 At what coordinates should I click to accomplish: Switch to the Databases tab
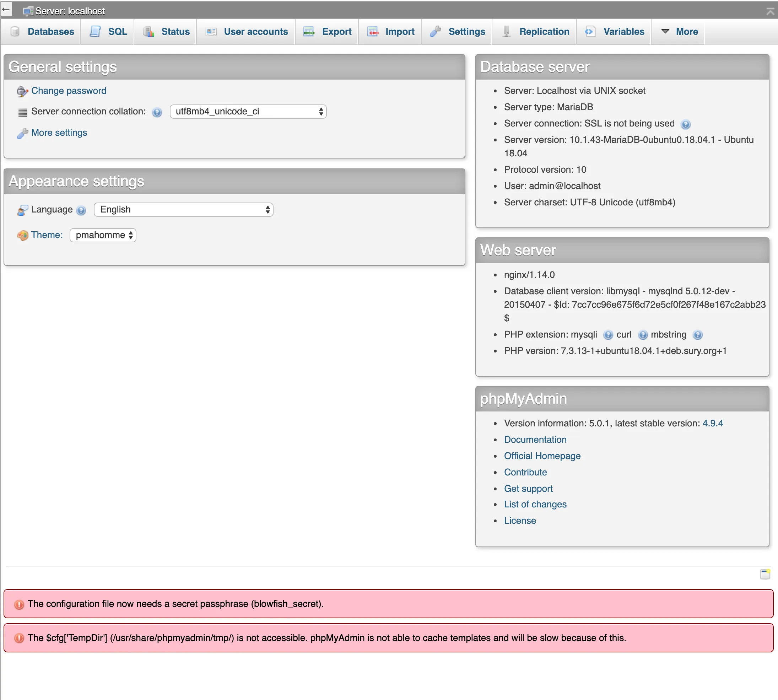[41, 32]
